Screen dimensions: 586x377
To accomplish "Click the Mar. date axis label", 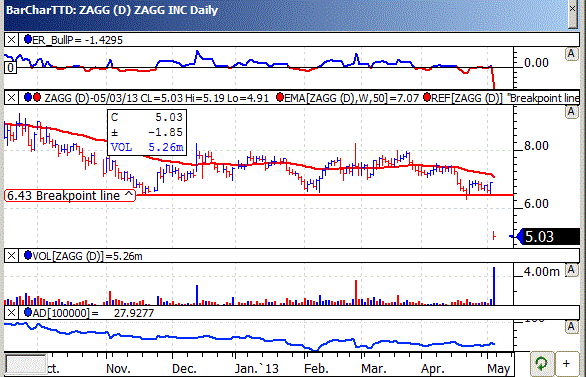I will coord(373,369).
